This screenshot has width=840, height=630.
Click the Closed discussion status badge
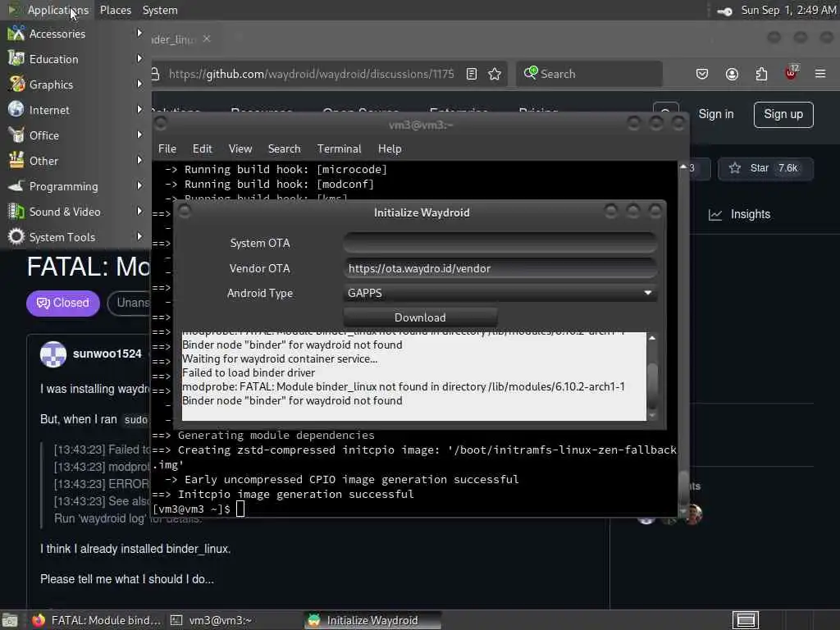click(x=62, y=304)
